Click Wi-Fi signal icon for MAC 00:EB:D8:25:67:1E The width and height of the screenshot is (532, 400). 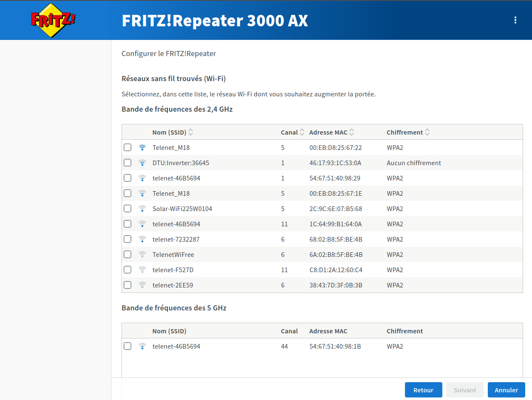142,194
